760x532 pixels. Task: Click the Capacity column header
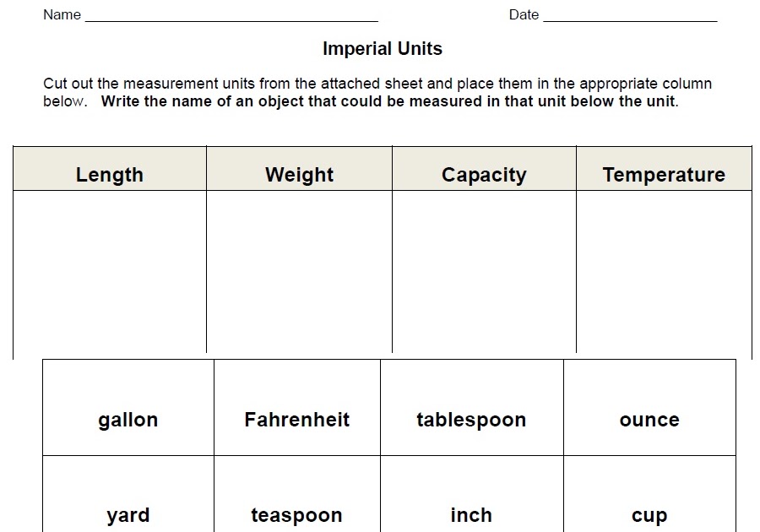coord(484,175)
